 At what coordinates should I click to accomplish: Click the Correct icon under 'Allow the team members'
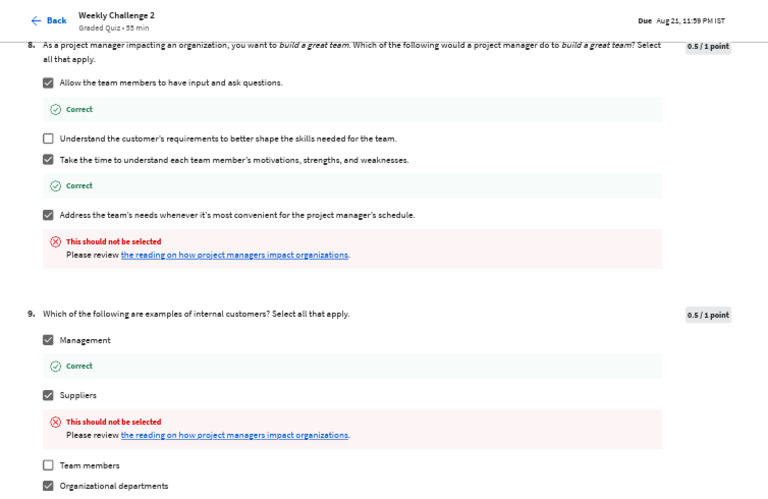pyautogui.click(x=55, y=110)
